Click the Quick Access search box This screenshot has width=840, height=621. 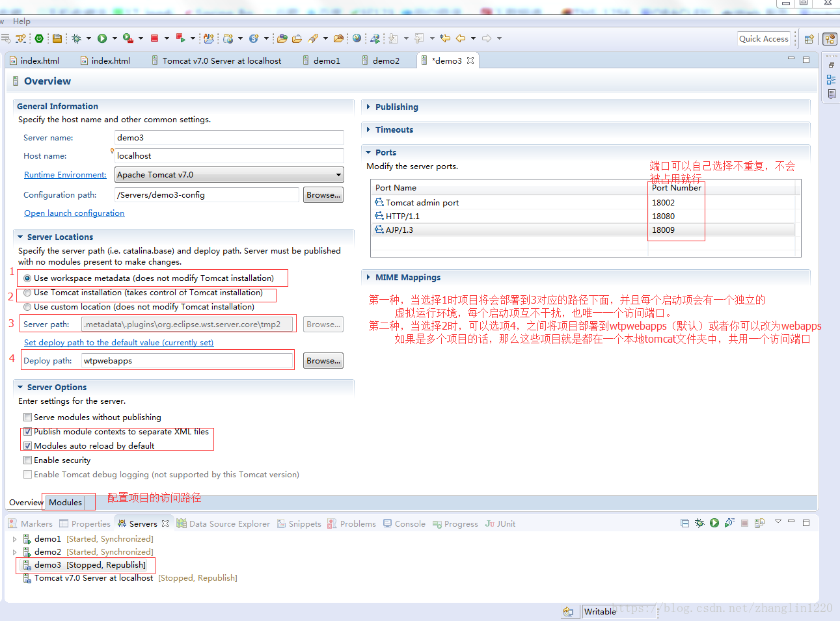coord(764,39)
